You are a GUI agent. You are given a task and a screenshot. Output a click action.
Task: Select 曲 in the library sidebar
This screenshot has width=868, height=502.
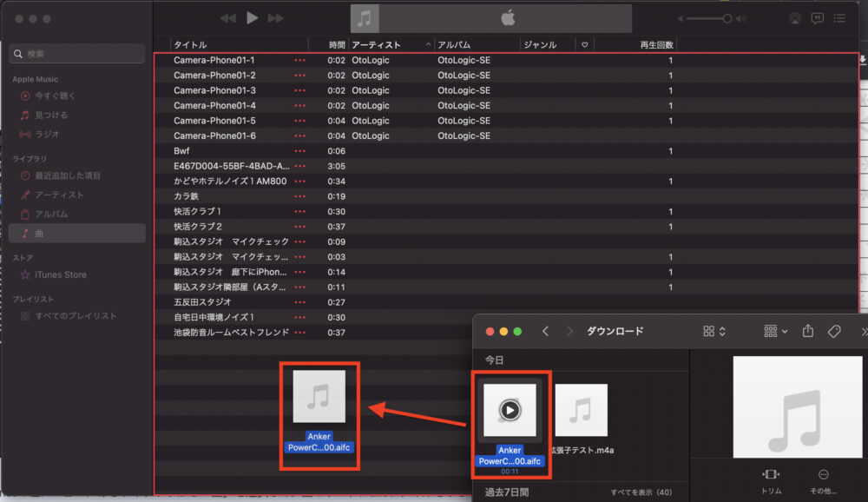click(77, 234)
